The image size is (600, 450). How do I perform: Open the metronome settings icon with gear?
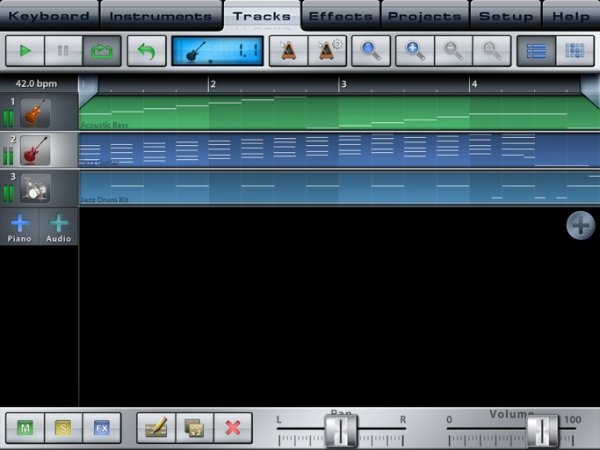(x=327, y=50)
